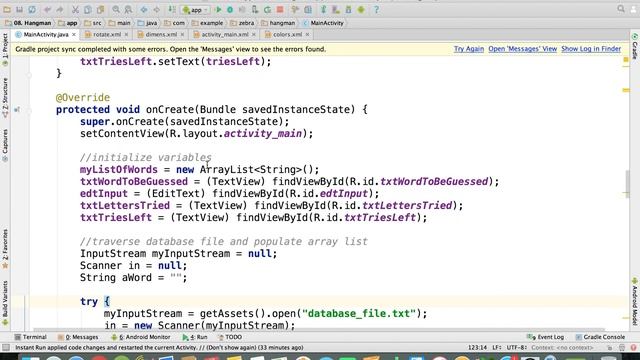Click Show Log in Finder link
Screen dimensions: 640x360
[x=591, y=49]
